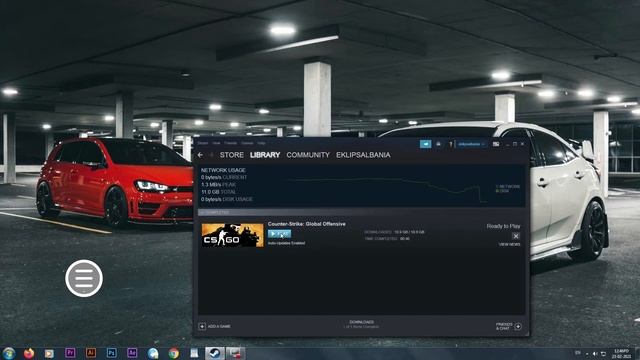640x360 pixels.
Task: Click the Friends & Chat plus icon
Action: click(518, 326)
